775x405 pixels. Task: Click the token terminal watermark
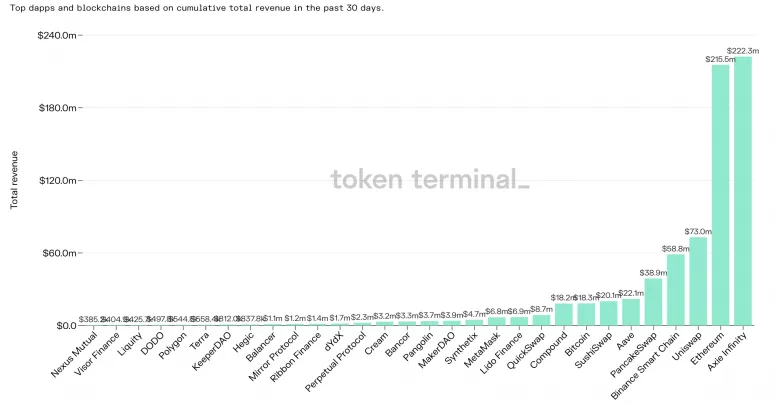click(430, 180)
